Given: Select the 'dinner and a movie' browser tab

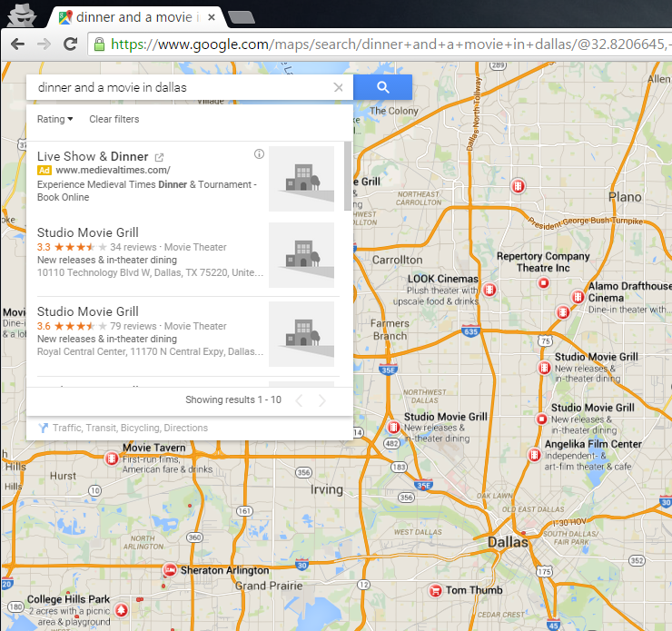Looking at the screenshot, I should [x=136, y=17].
